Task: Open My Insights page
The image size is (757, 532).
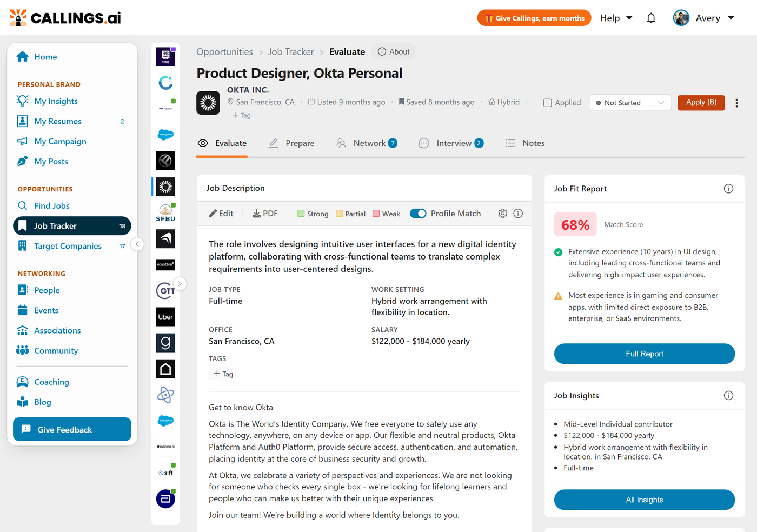Action: [x=56, y=101]
